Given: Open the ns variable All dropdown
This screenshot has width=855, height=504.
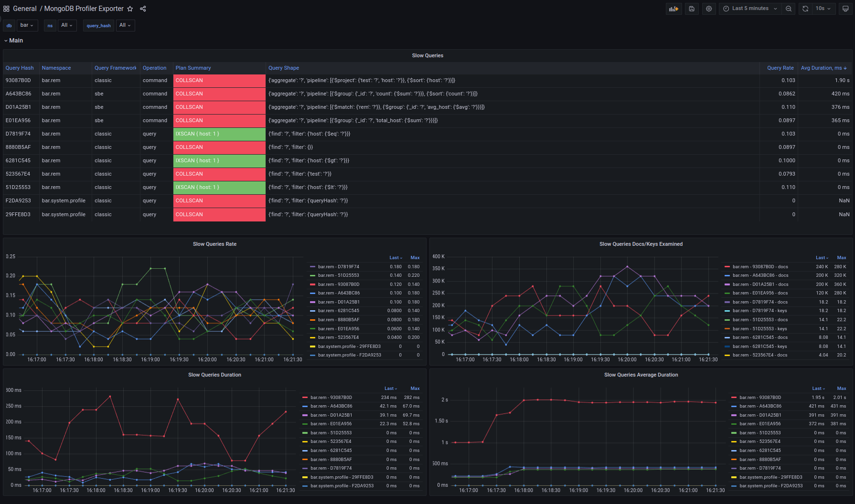Looking at the screenshot, I should (67, 25).
